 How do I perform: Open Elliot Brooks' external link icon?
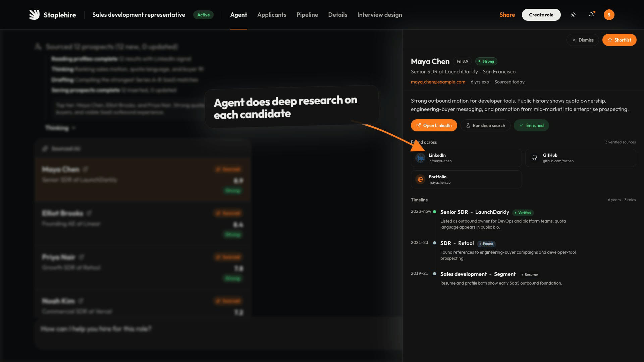[89, 213]
